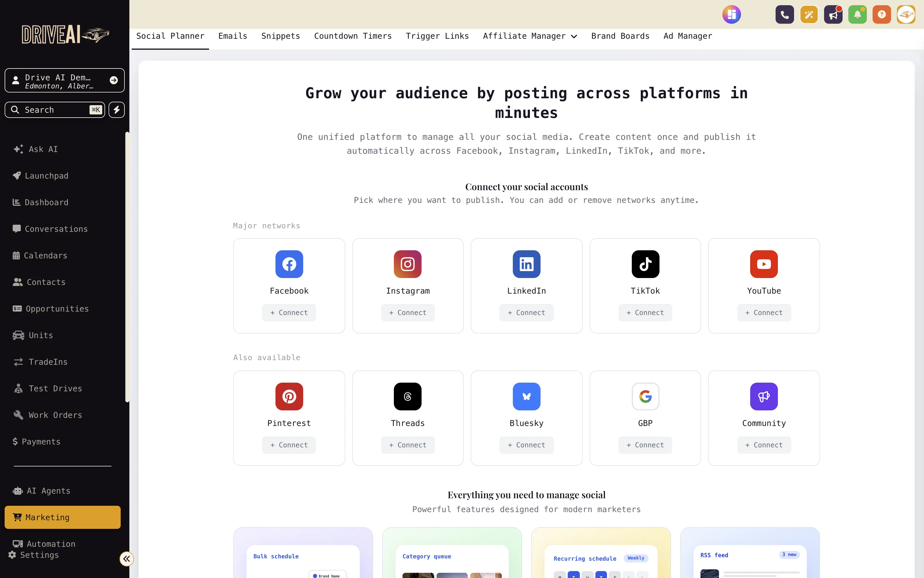
Task: Connect a Pinterest account
Action: click(289, 445)
